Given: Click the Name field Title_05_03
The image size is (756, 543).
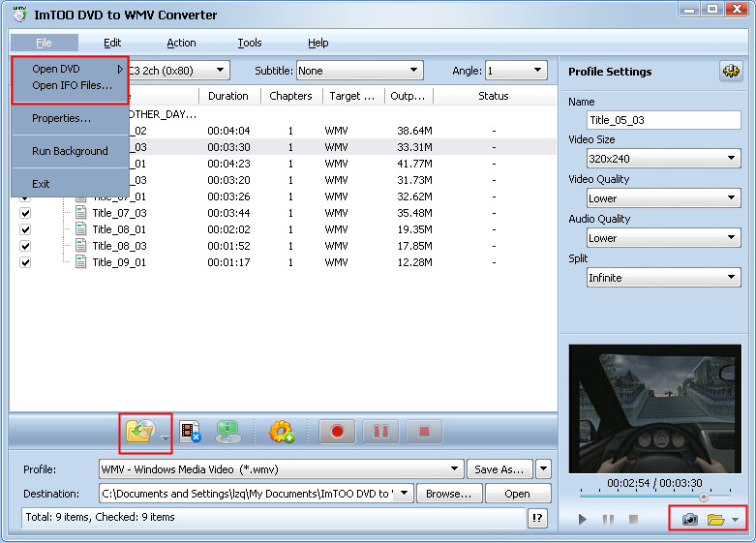Looking at the screenshot, I should [x=663, y=120].
